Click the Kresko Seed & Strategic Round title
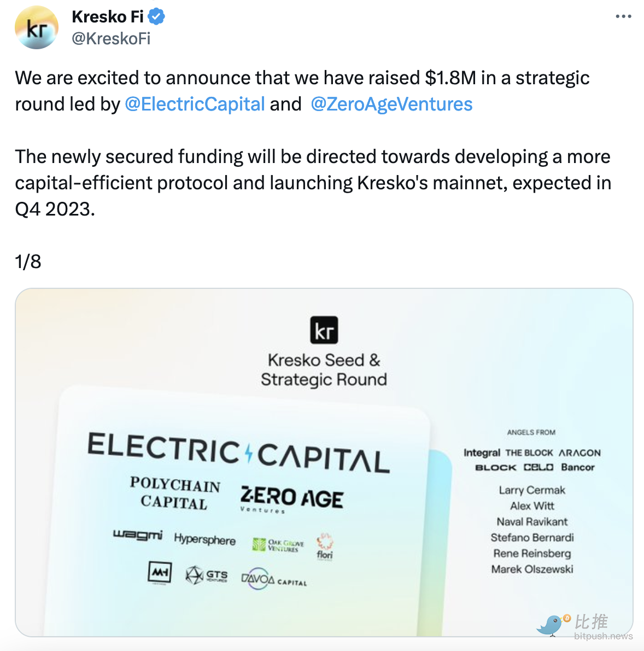 [x=324, y=370]
